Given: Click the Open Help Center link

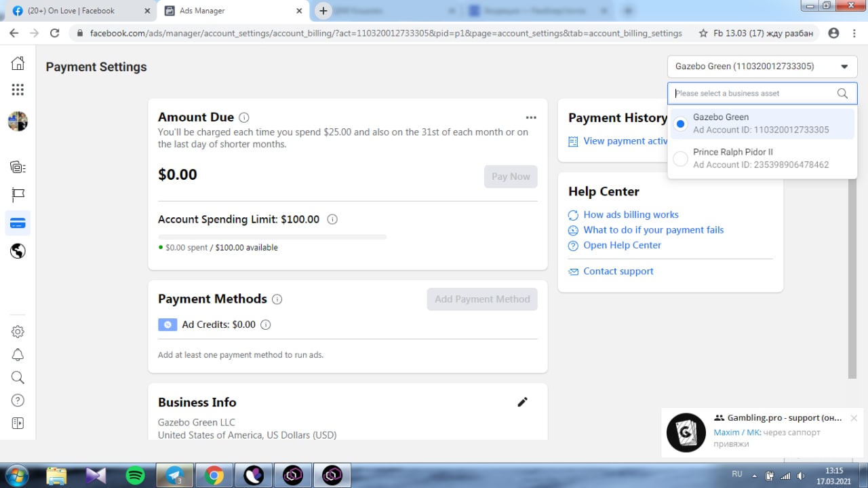Looking at the screenshot, I should pos(622,245).
